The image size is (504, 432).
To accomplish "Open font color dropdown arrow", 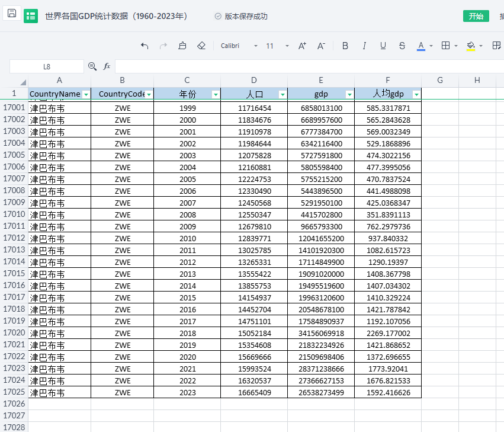I will [x=431, y=46].
